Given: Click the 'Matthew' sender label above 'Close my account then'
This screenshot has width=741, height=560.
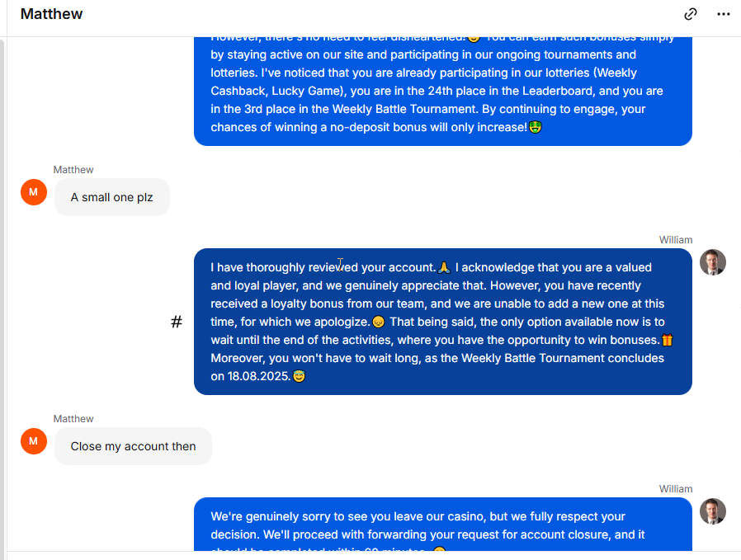Looking at the screenshot, I should click(73, 419).
